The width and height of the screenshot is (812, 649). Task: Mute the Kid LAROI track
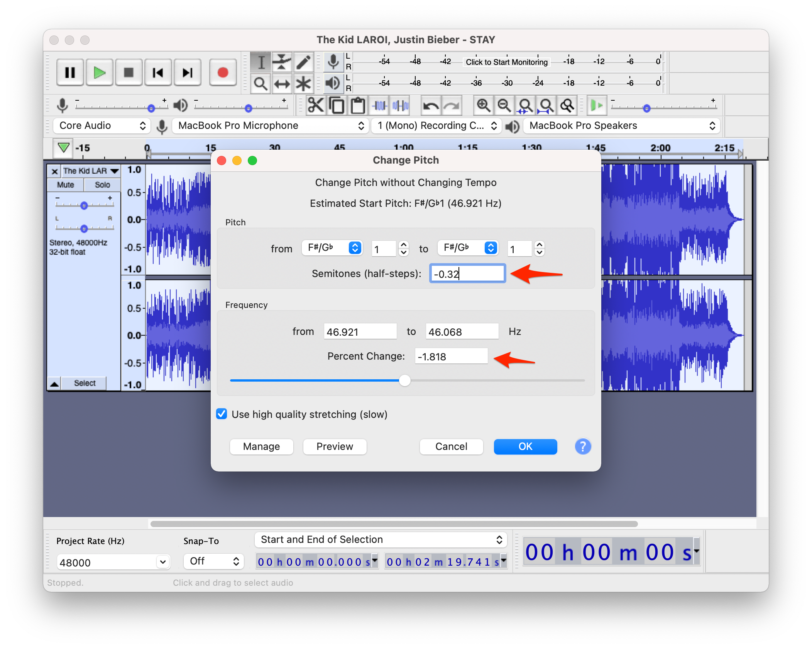(x=65, y=185)
